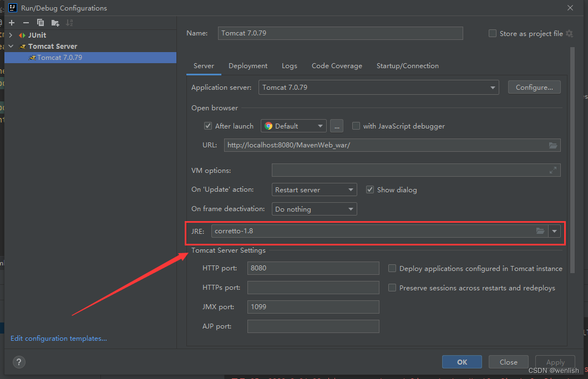Sort configurations alphabetically icon
Viewport: 588px width, 379px height.
69,23
